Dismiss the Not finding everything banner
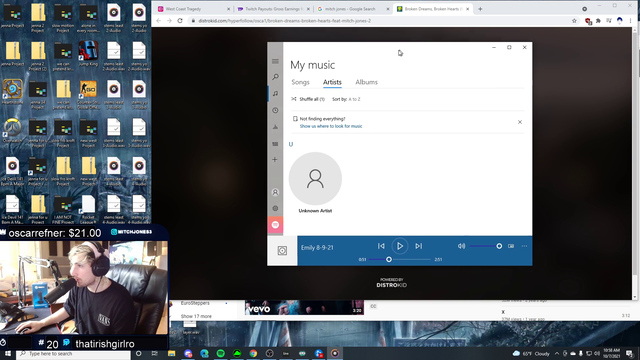The image size is (640, 360). coord(520,122)
